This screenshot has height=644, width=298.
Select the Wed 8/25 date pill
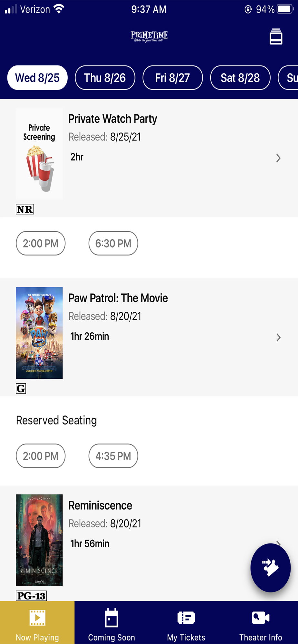click(37, 78)
